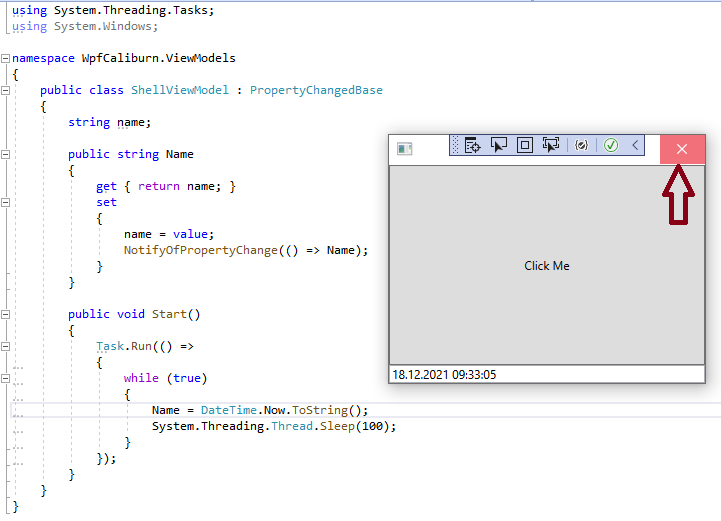Collapse namespace WpfCaliburn.ViewModels block
Image resolution: width=721 pixels, height=521 pixels.
click(x=6, y=58)
